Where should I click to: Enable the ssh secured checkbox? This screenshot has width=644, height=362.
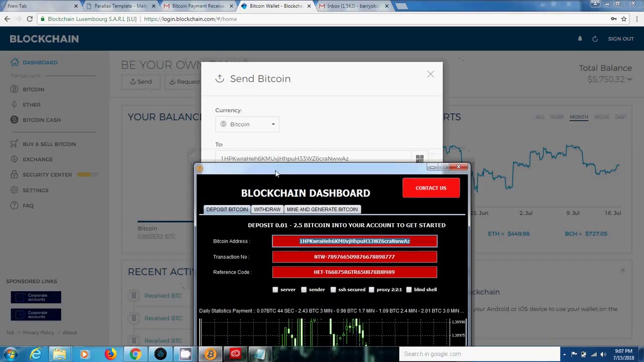[x=333, y=290]
